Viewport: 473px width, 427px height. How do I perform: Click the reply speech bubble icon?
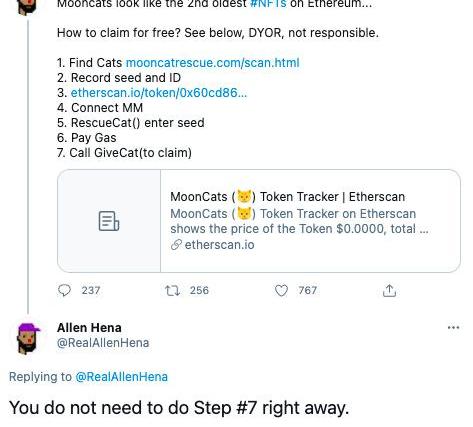pyautogui.click(x=64, y=290)
